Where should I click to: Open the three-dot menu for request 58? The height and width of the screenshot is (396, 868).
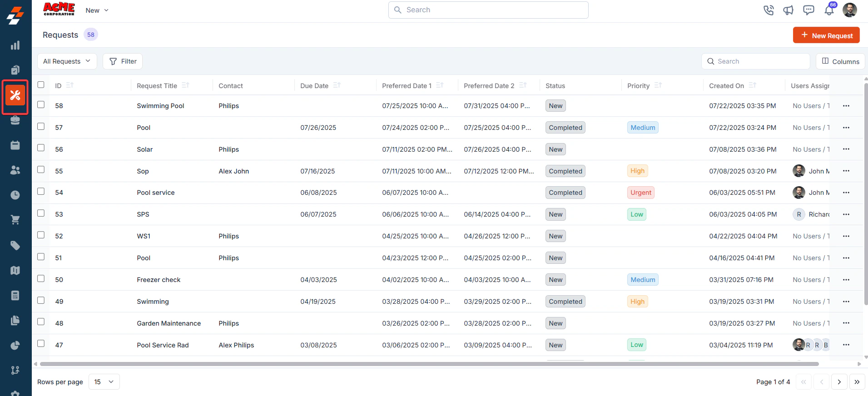click(846, 106)
